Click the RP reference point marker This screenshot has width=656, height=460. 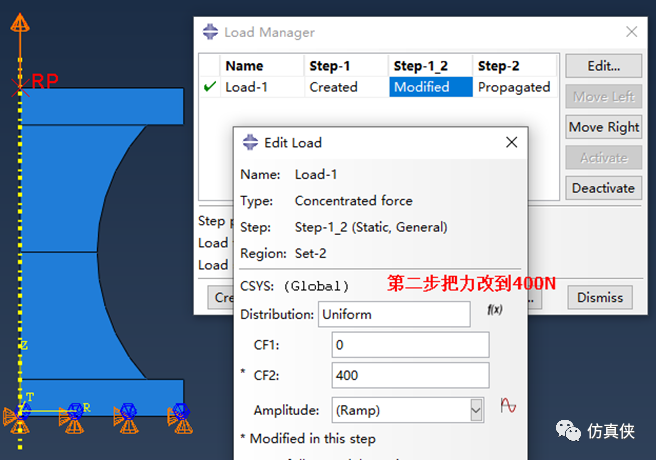point(20,87)
